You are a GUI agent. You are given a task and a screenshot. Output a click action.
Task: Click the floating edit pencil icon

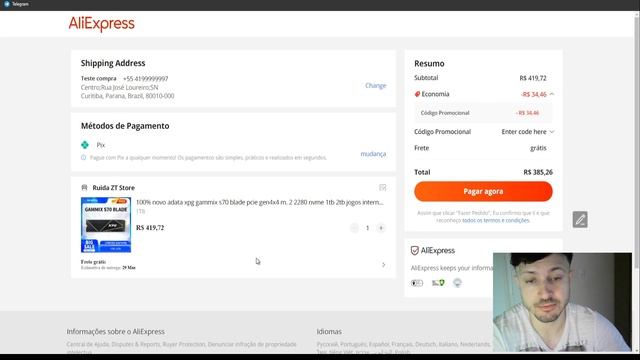580,220
